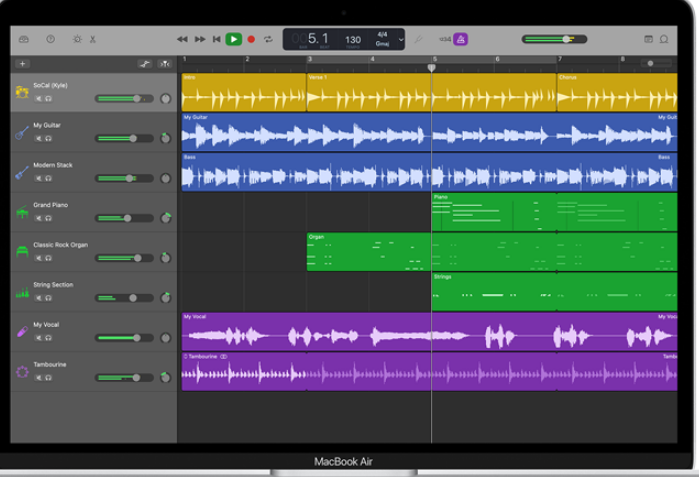The width and height of the screenshot is (699, 477).
Task: Select the Chorus drummer region
Action: pyautogui.click(x=617, y=92)
